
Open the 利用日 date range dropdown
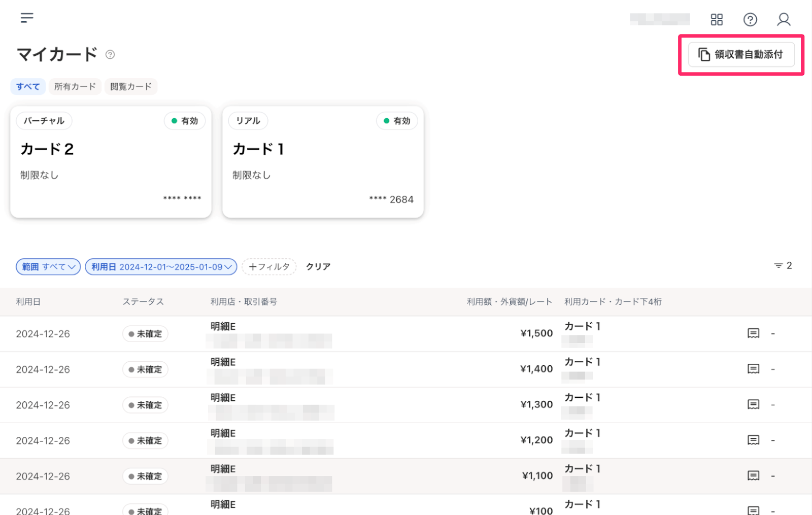point(160,266)
